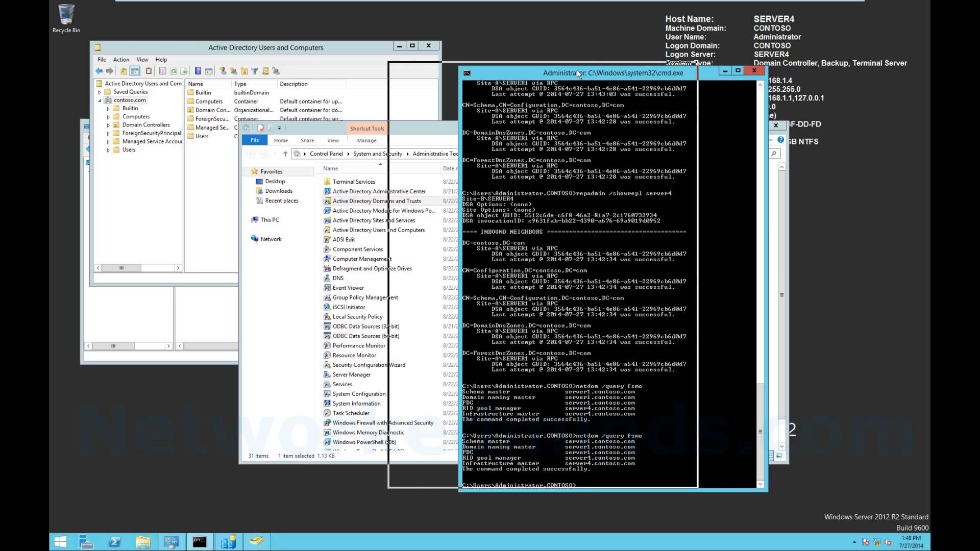Click System and Security in the breadcrumb
The image size is (980, 551).
pos(378,154)
